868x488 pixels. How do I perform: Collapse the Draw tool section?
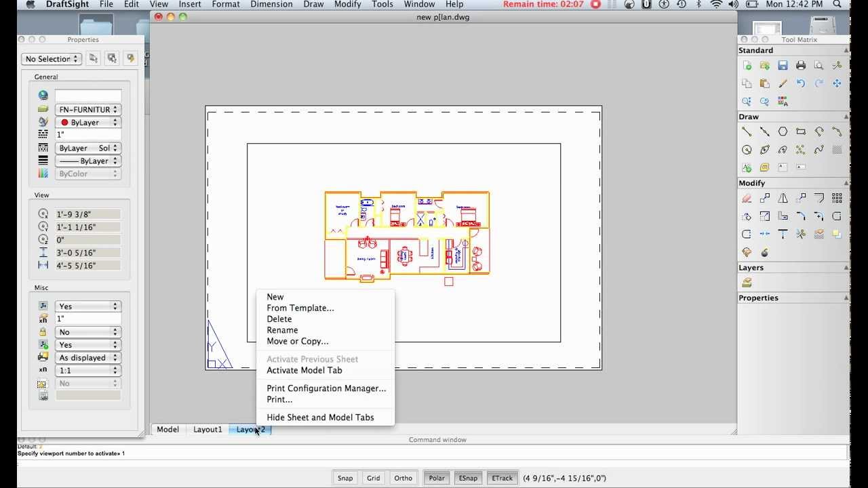coord(846,117)
